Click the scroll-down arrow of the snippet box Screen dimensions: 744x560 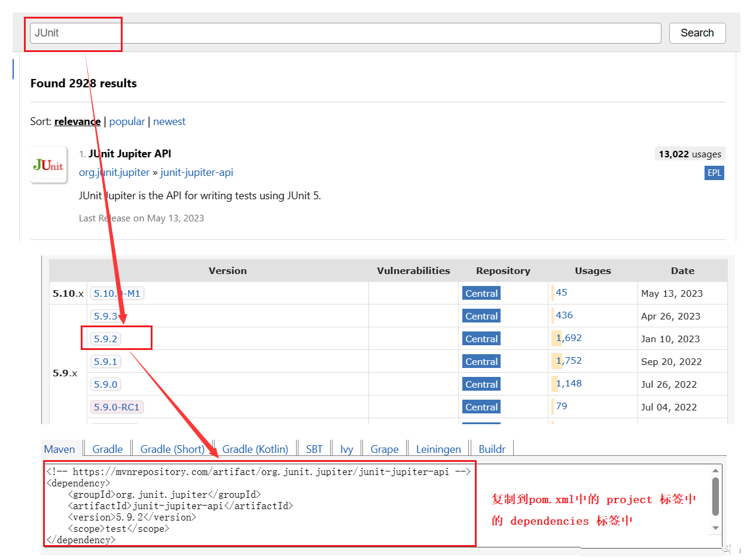pyautogui.click(x=715, y=528)
